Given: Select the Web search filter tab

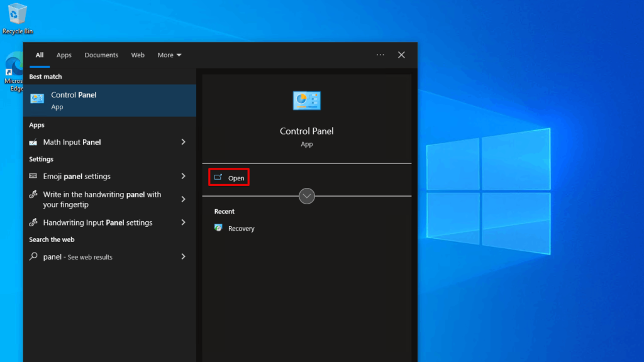Looking at the screenshot, I should pyautogui.click(x=138, y=55).
